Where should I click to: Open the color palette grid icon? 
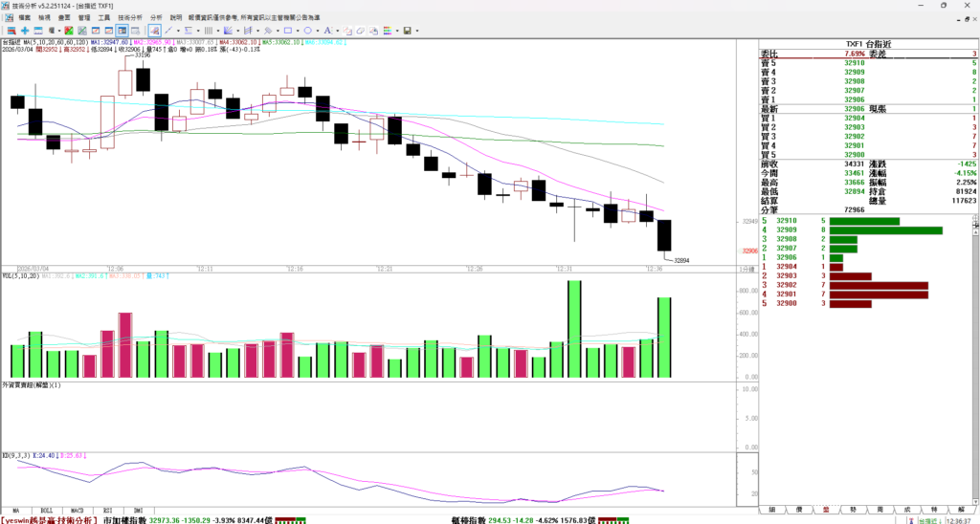pyautogui.click(x=388, y=31)
